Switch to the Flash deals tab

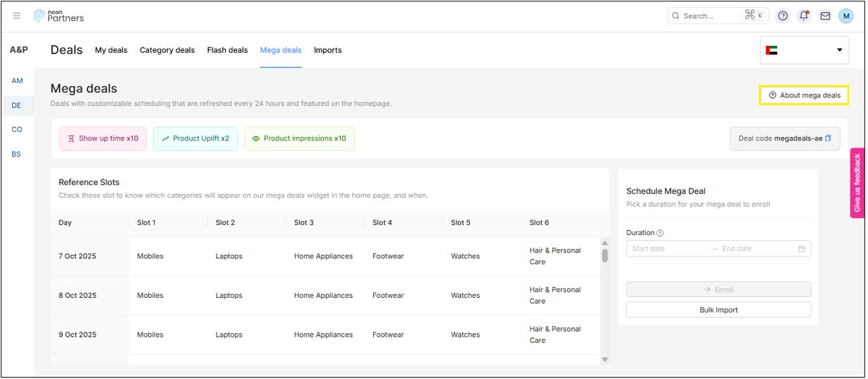click(227, 50)
